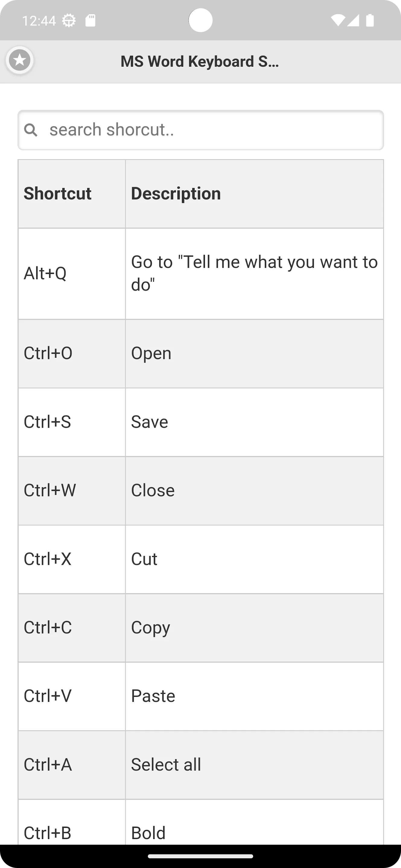Tap the Alt+Q shortcut row
Screen dimensions: 401x868
point(201,274)
